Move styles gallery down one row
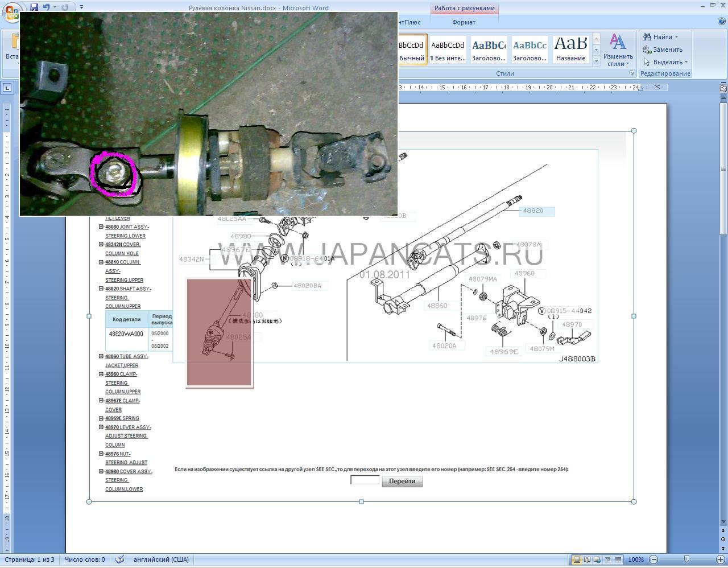 pos(596,50)
